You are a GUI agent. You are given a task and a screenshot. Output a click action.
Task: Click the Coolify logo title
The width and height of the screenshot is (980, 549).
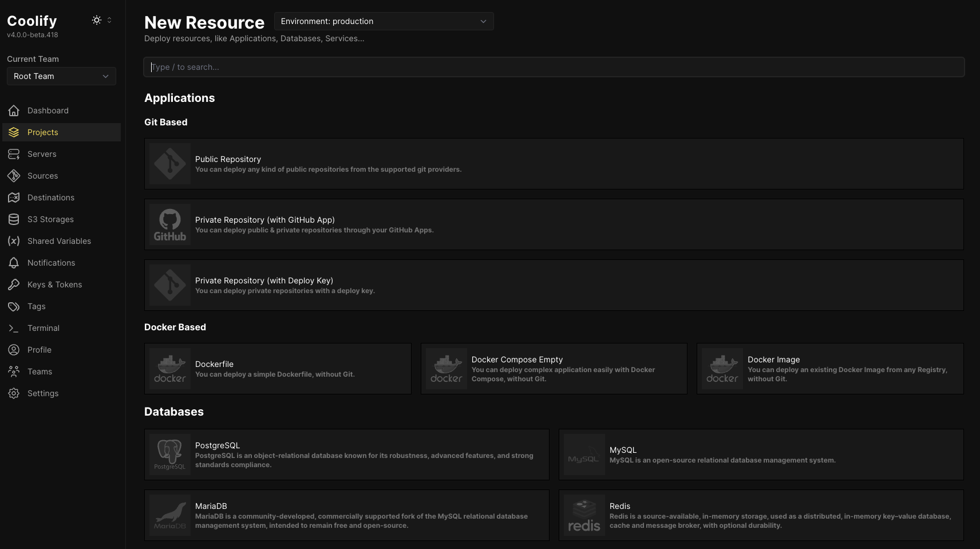[32, 21]
